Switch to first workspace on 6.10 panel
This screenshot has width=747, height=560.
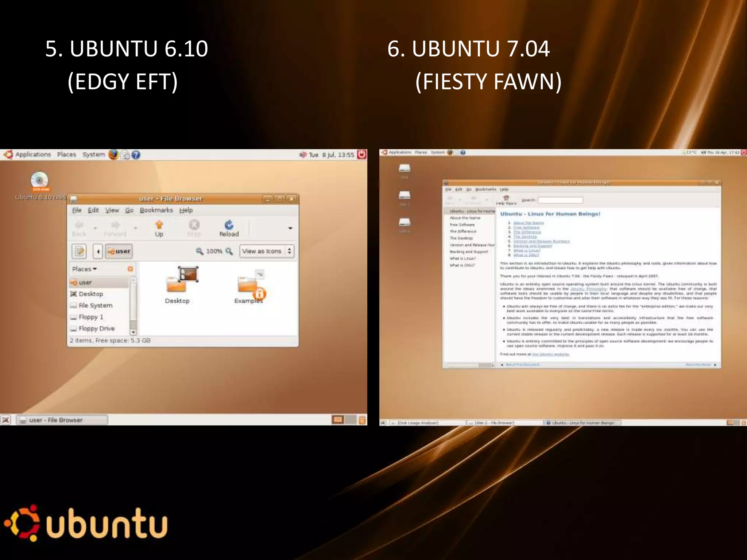point(338,420)
